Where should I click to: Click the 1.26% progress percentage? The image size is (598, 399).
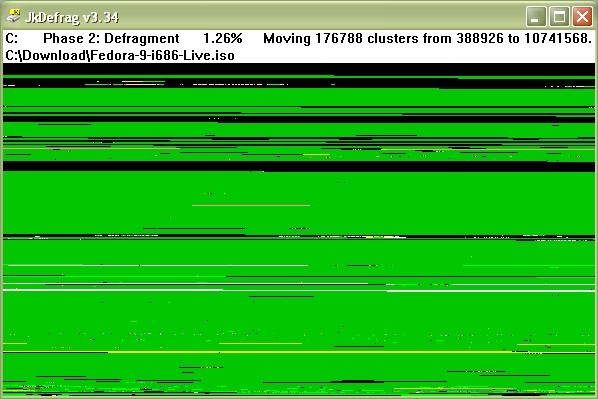[223, 38]
